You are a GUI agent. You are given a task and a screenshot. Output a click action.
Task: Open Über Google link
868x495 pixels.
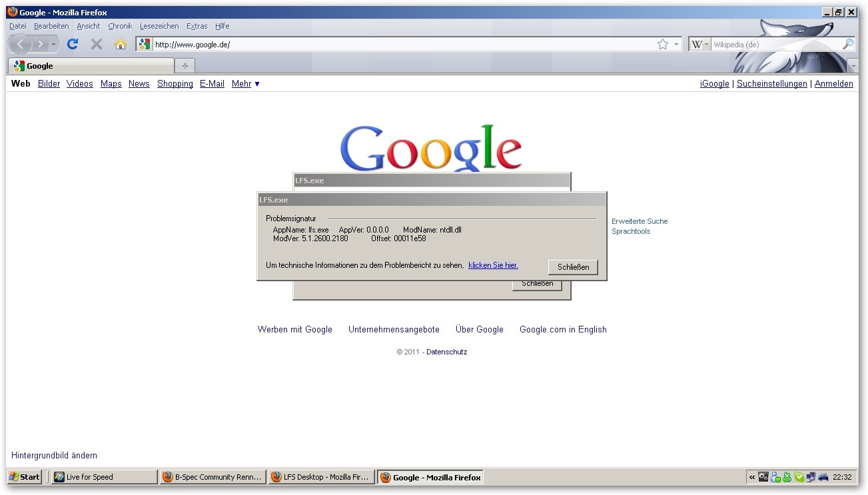pyautogui.click(x=480, y=329)
